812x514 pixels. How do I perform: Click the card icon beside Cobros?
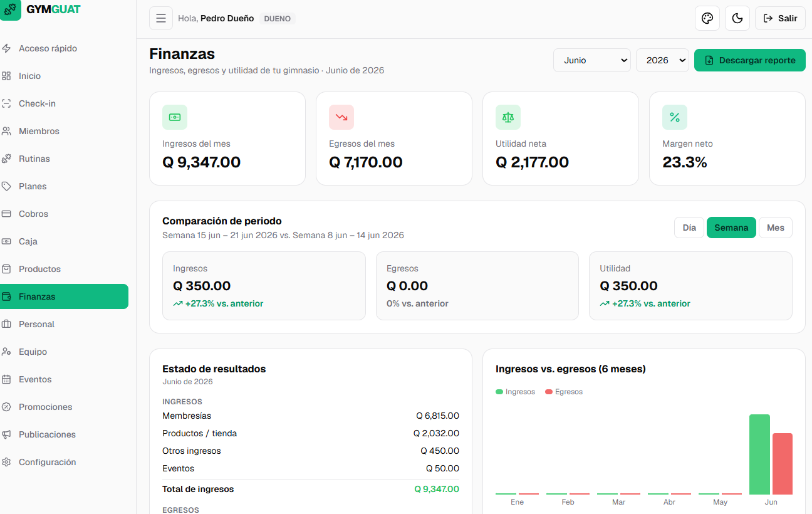pos(6,214)
